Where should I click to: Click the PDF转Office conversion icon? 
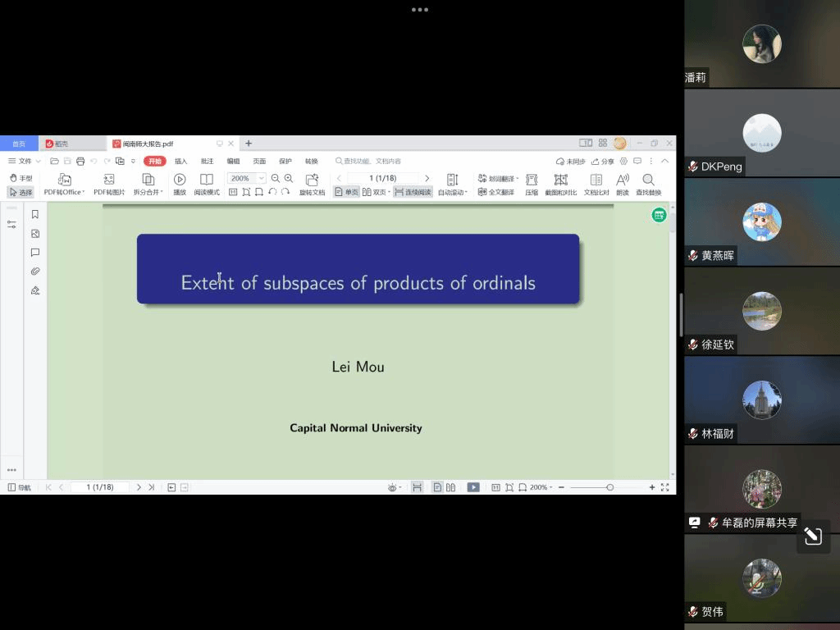pyautogui.click(x=64, y=180)
